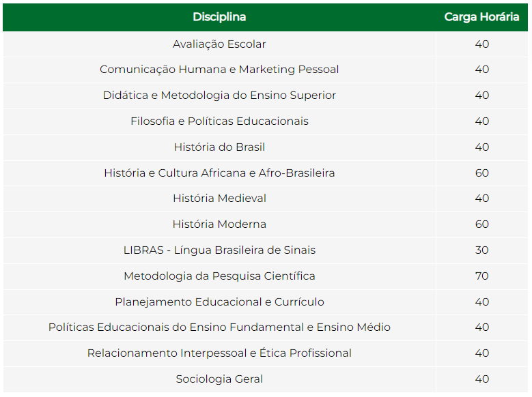Click the 40 hours value for Sociologia Geral
Image resolution: width=532 pixels, height=397 pixels.
pos(481,379)
